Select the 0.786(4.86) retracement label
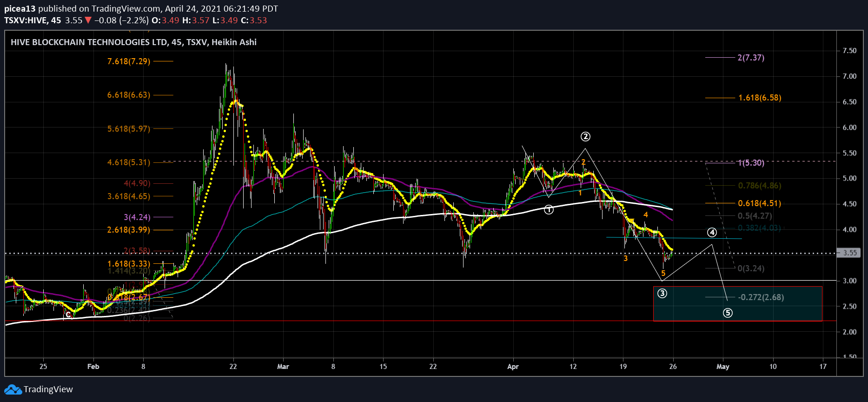The width and height of the screenshot is (868, 402). click(760, 186)
